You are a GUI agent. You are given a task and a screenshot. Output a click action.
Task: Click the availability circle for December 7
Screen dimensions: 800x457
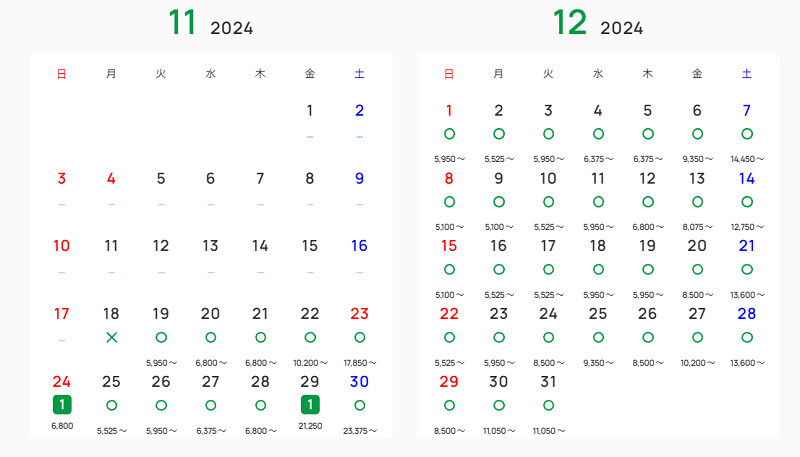[x=747, y=133]
